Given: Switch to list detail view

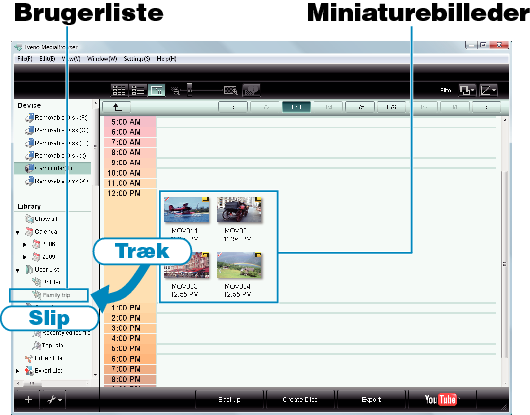Looking at the screenshot, I should coord(138,90).
